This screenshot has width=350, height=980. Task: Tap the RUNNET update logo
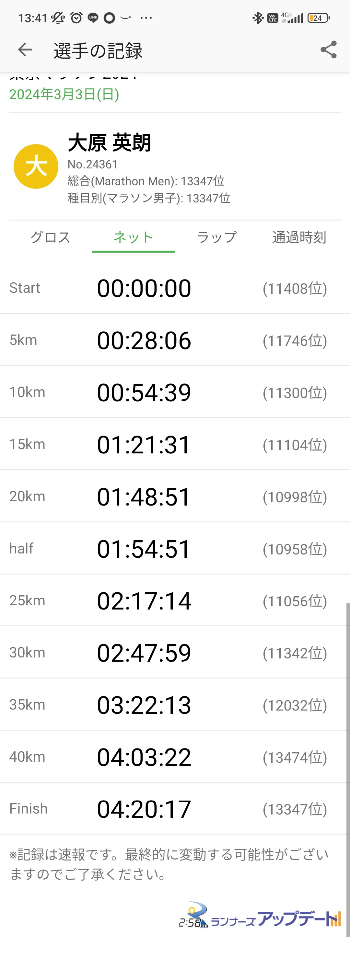click(x=260, y=917)
